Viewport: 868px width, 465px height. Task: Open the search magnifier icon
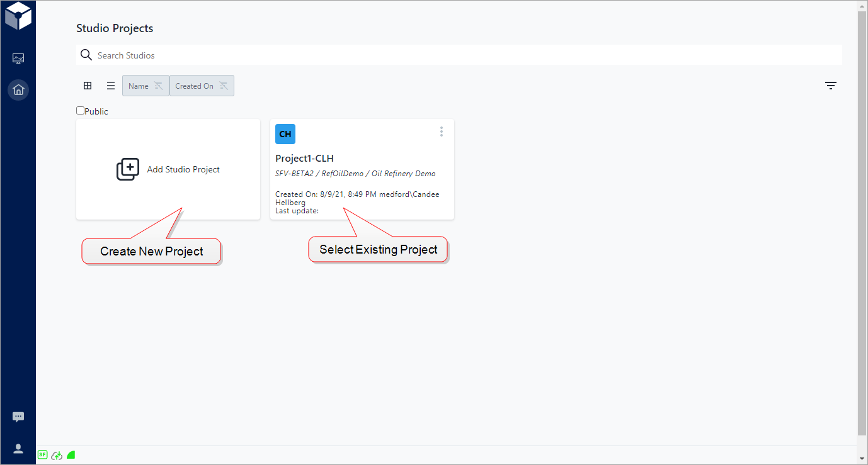[x=86, y=55]
